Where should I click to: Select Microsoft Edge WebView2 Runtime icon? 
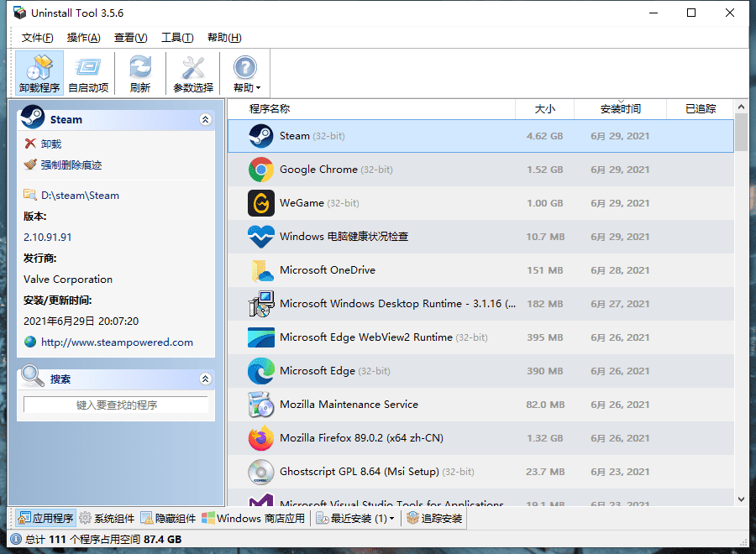coord(261,337)
